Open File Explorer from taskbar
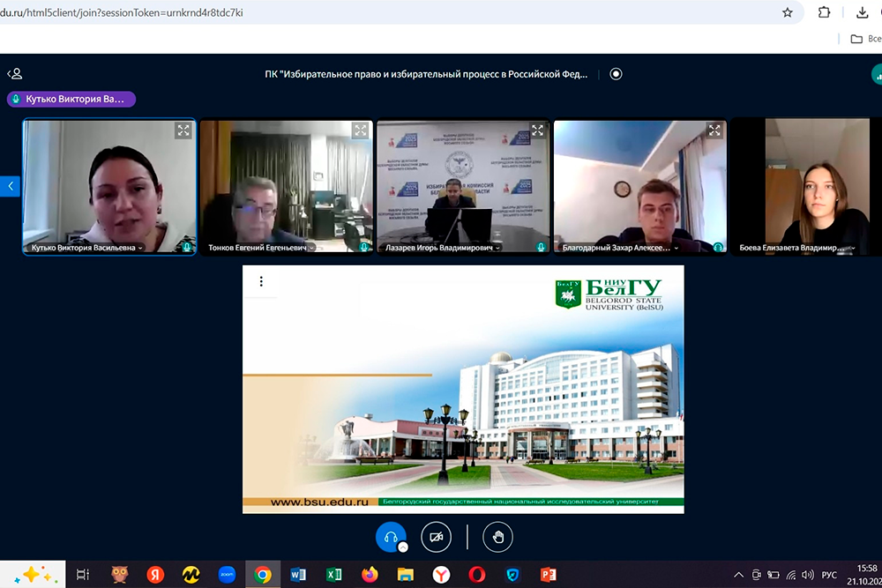This screenshot has width=882, height=588. (406, 575)
